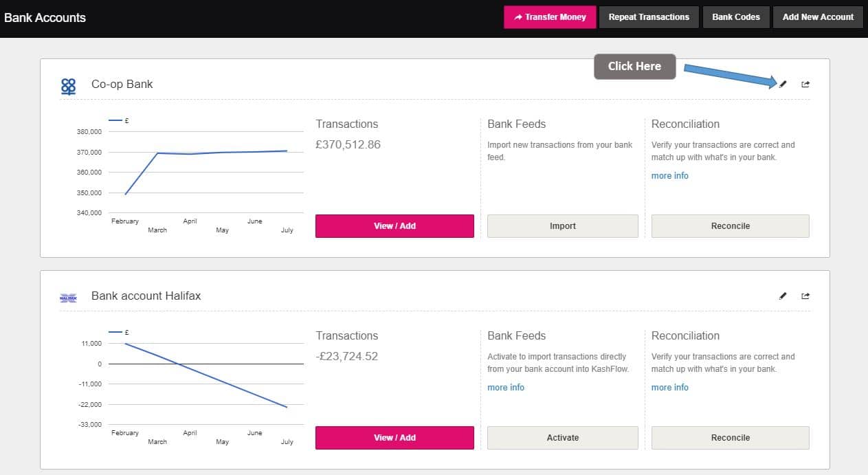Click the Halifax bank logo icon
Image resolution: width=868 pixels, height=475 pixels.
[69, 297]
